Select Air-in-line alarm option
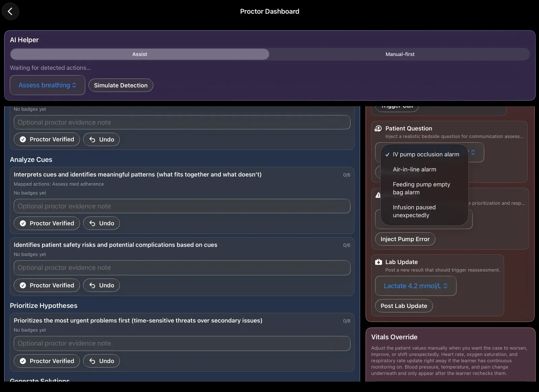Image resolution: width=539 pixels, height=392 pixels. (x=424, y=169)
